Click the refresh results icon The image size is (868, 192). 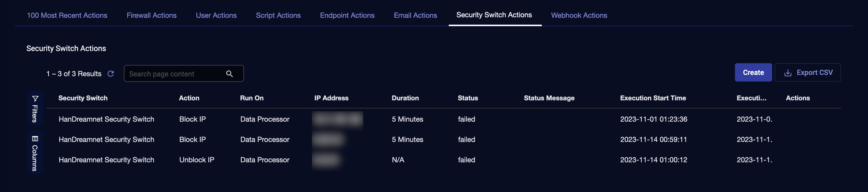pyautogui.click(x=110, y=74)
